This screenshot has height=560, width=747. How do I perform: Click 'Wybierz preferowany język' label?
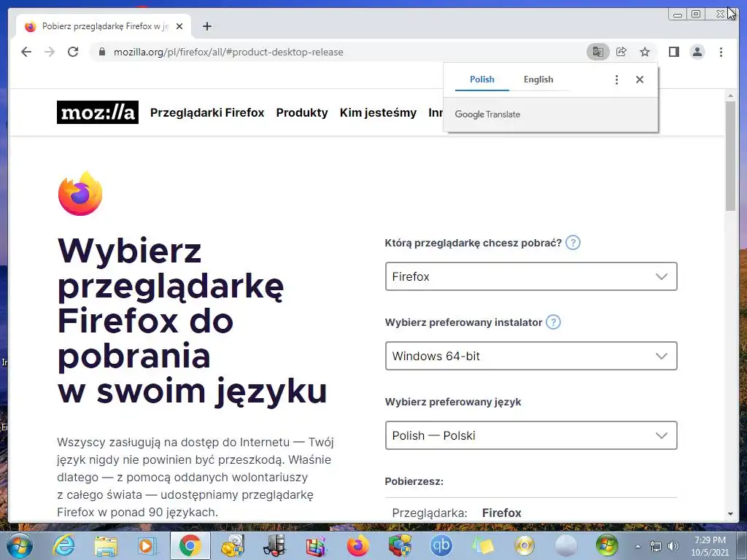click(453, 402)
